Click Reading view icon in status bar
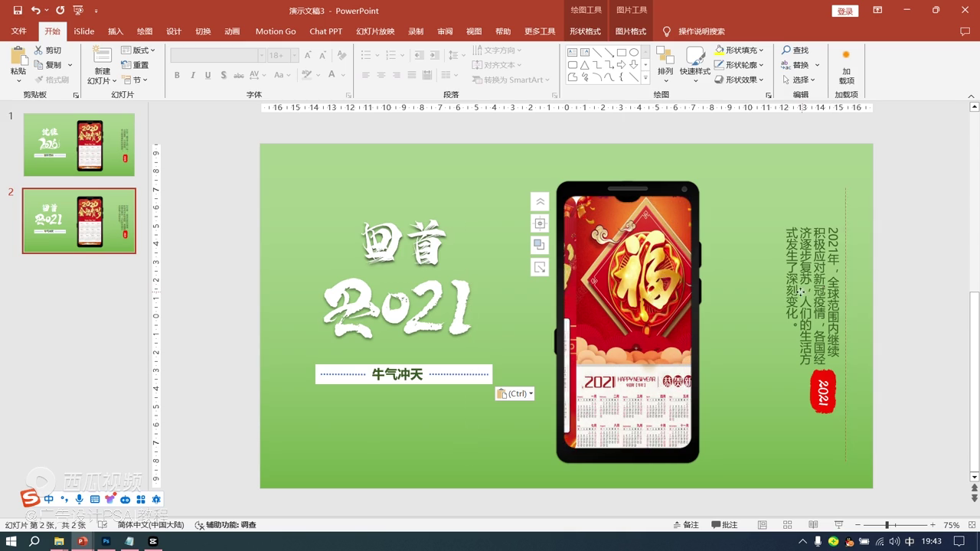This screenshot has height=551, width=980. [x=813, y=525]
